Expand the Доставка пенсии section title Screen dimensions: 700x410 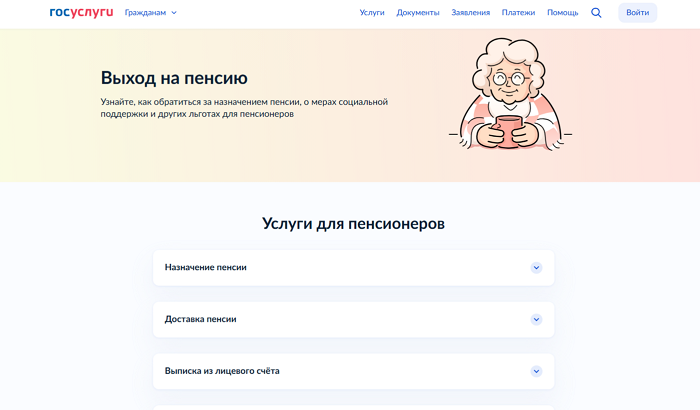pos(201,319)
